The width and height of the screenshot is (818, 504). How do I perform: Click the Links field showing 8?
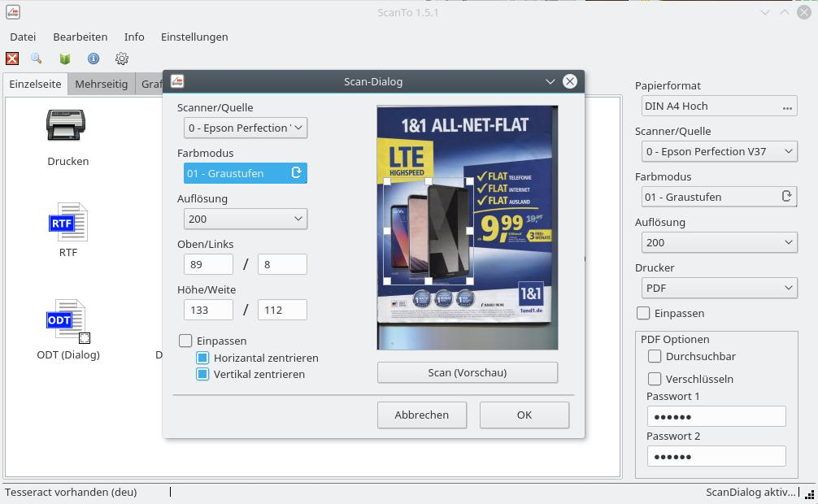pyautogui.click(x=282, y=264)
